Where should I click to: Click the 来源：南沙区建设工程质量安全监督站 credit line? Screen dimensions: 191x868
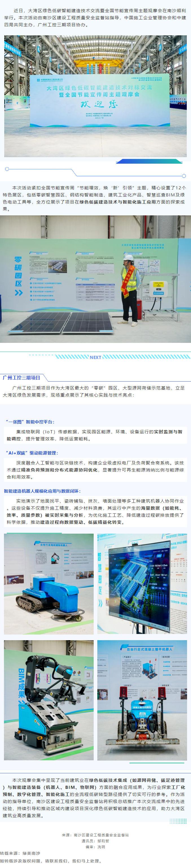click(x=95, y=835)
